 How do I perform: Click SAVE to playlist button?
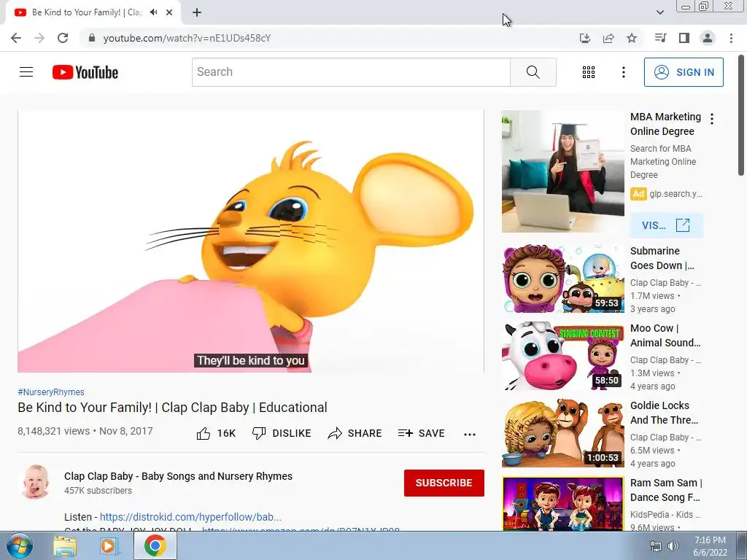click(421, 433)
